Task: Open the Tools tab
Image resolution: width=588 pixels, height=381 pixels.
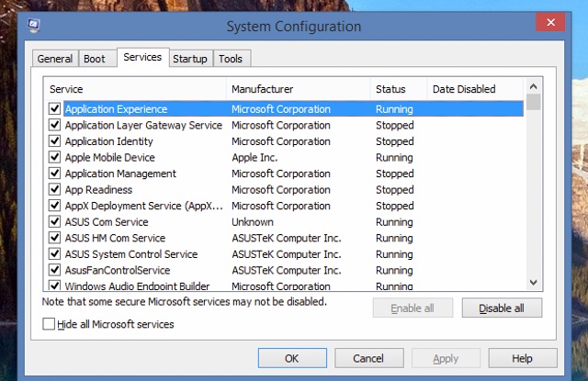Action: pyautogui.click(x=231, y=60)
